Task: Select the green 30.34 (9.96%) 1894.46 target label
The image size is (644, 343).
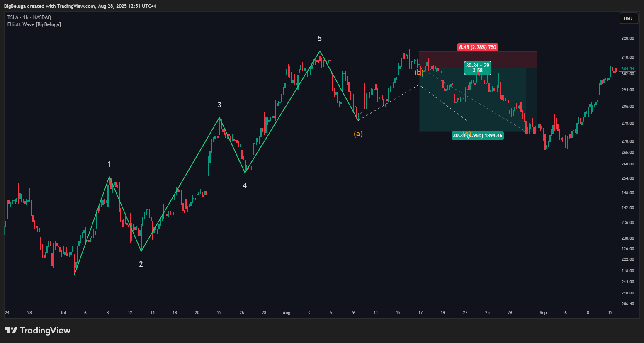Action: 478,136
